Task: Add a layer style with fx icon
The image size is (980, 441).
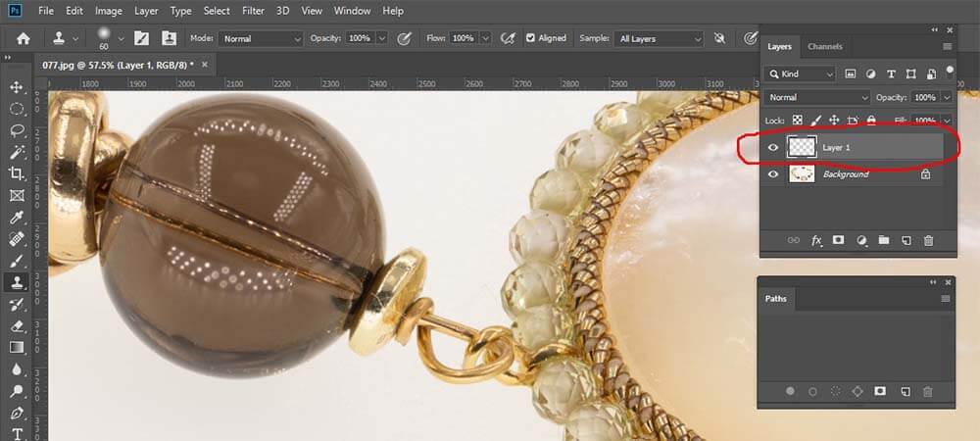Action: (816, 240)
